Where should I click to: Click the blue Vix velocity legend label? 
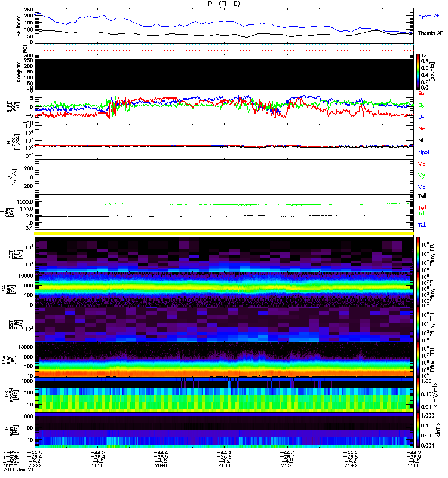(x=422, y=187)
